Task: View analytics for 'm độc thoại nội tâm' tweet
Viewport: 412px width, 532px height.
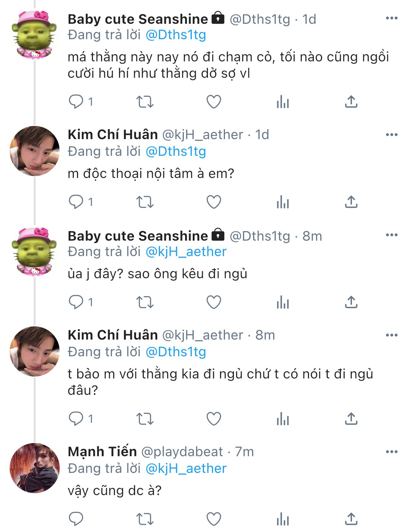Action: pos(283,202)
